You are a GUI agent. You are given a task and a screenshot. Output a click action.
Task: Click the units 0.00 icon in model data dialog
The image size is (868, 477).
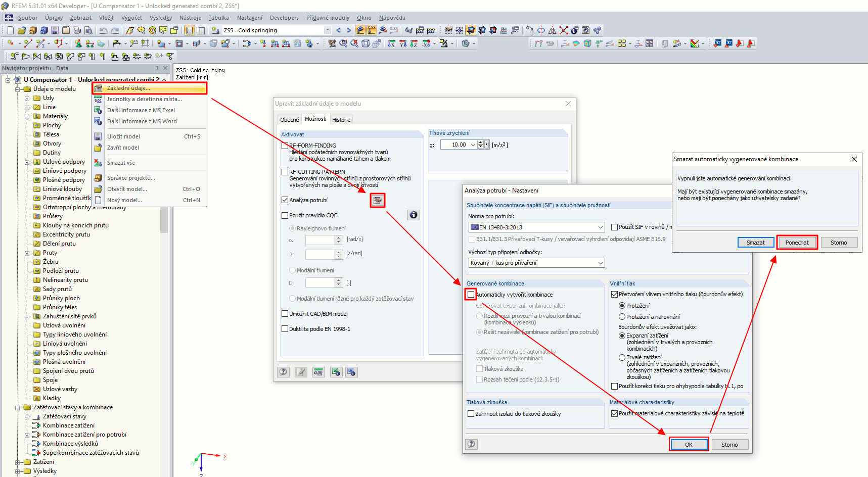pos(318,372)
